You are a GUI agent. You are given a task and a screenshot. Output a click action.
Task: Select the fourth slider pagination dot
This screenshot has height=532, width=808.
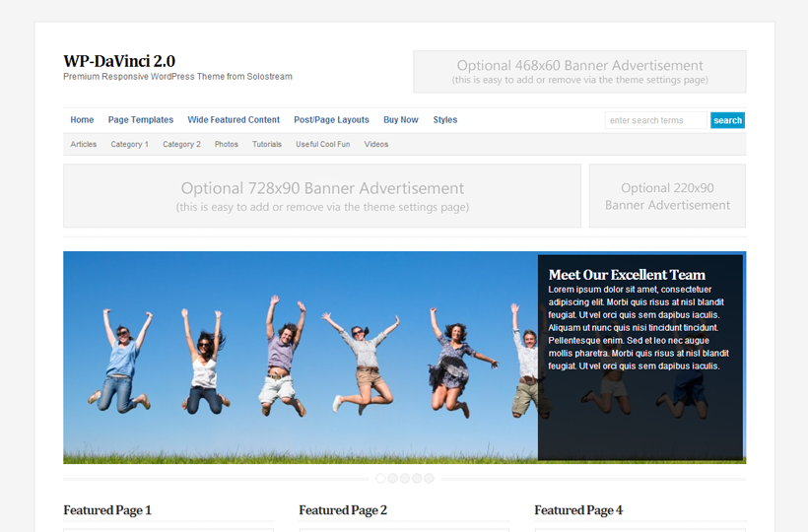417,479
